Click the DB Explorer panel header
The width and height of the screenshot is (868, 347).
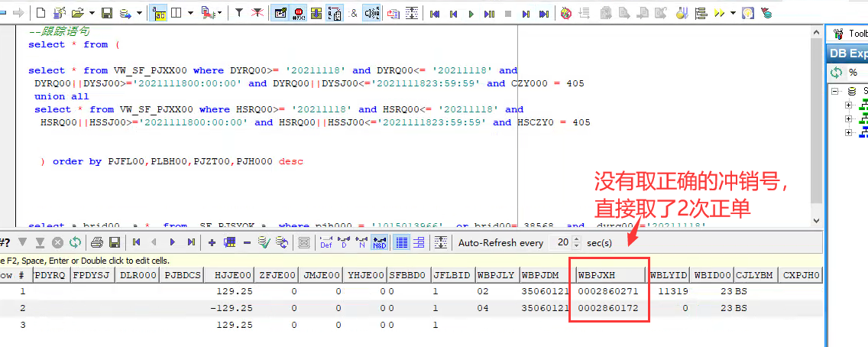847,54
